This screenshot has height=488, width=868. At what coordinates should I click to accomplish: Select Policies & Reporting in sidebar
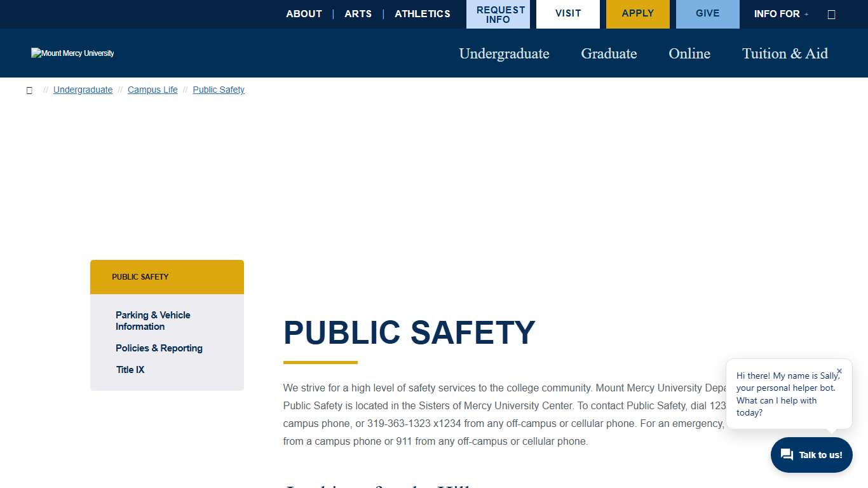(x=159, y=348)
